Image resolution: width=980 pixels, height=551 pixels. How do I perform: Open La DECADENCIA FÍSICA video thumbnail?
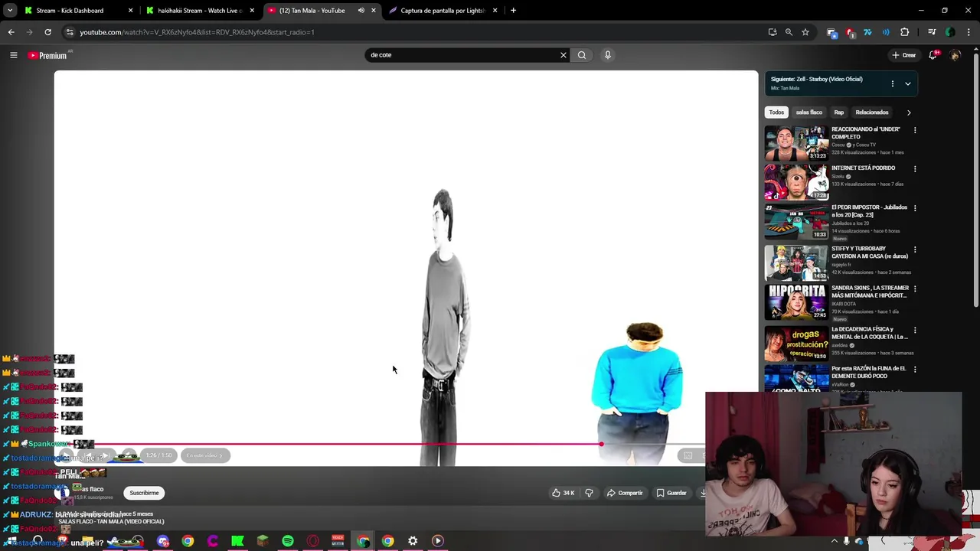795,344
